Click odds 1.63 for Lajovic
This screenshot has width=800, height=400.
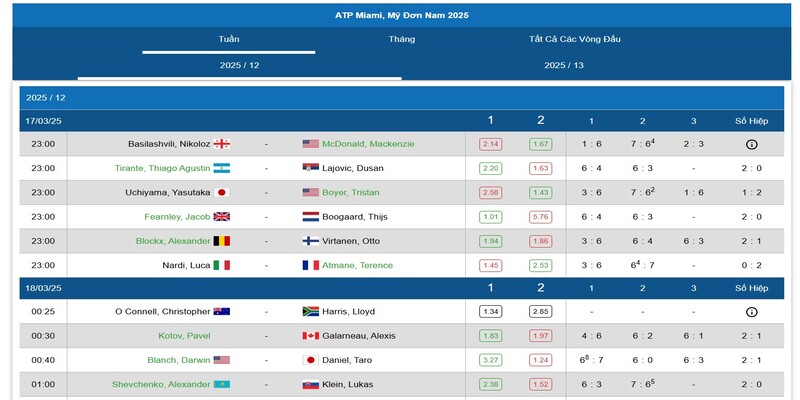pyautogui.click(x=540, y=168)
